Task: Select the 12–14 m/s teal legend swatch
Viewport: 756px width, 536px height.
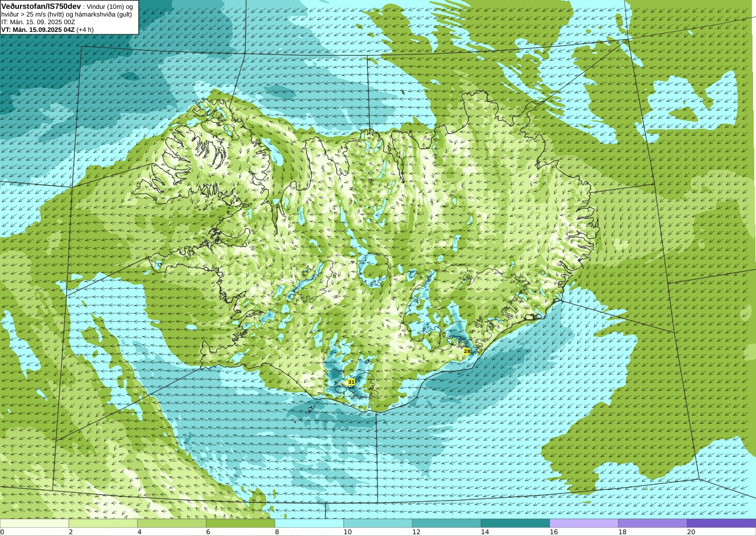Action: click(446, 523)
